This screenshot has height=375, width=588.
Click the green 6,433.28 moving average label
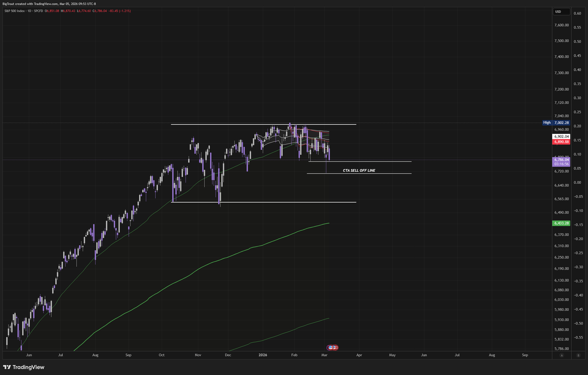tap(561, 223)
